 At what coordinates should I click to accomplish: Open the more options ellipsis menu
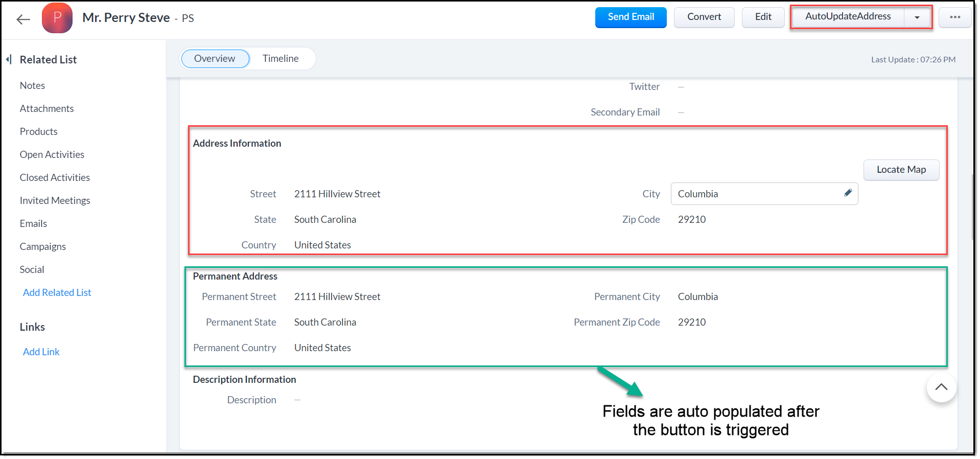click(954, 17)
